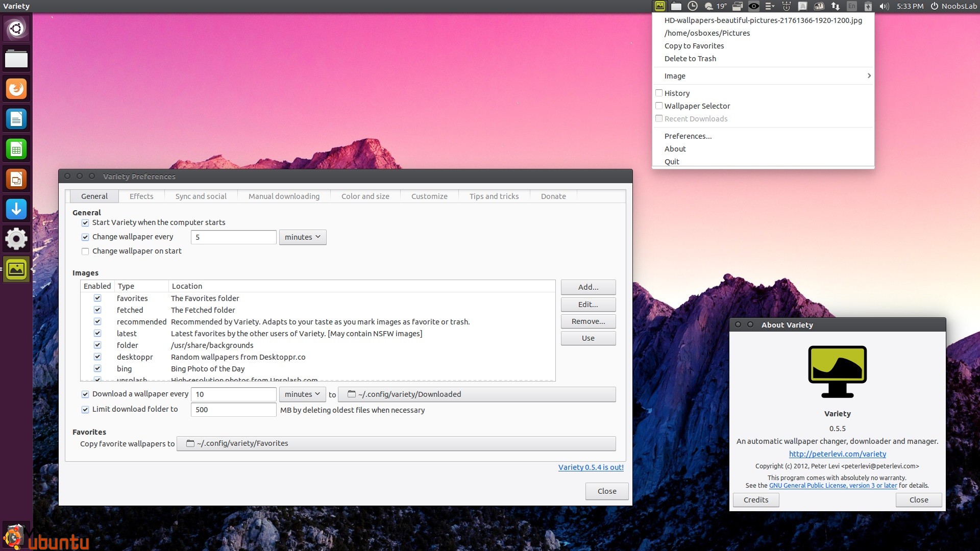The image size is (980, 551).
Task: Enable Change wallpaper on start checkbox
Action: (85, 252)
